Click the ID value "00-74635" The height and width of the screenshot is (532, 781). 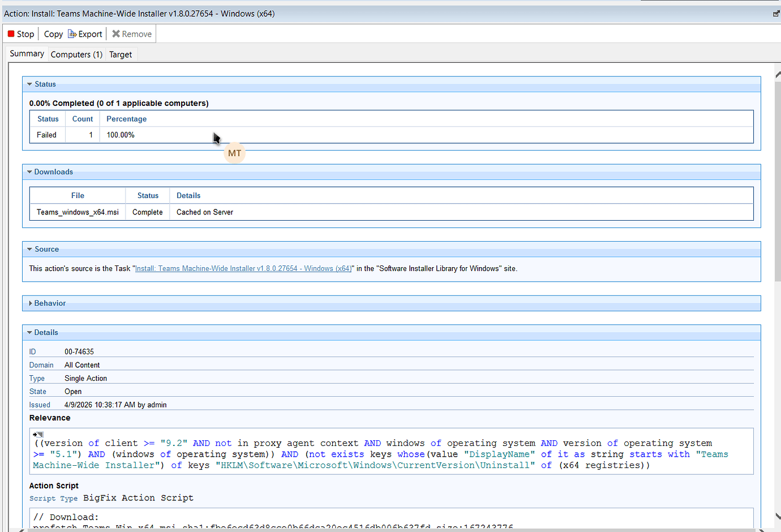tap(79, 352)
